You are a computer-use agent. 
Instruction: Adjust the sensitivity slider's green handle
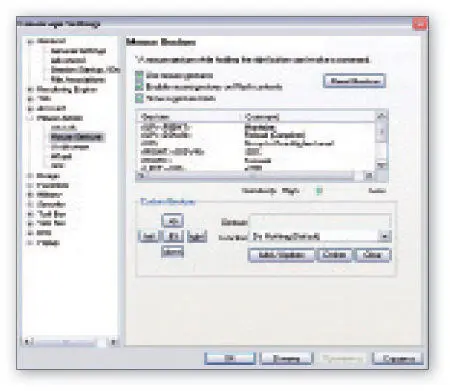319,191
